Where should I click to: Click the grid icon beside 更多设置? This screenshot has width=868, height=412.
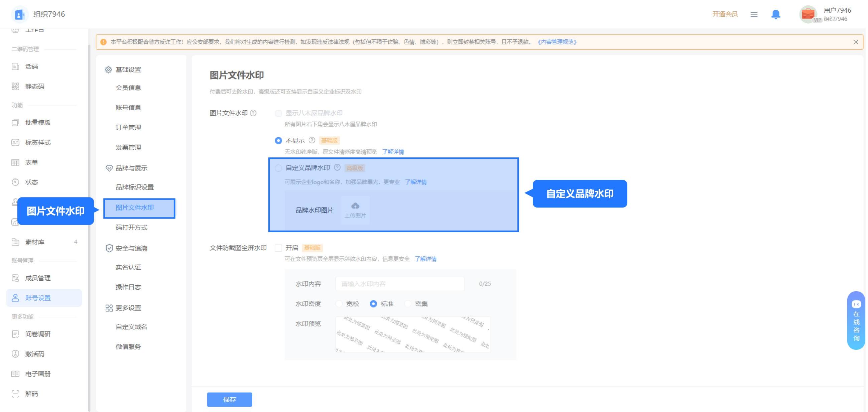point(109,307)
